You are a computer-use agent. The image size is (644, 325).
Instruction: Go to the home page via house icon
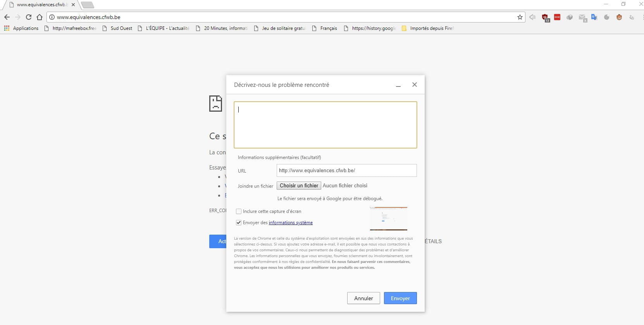pos(40,17)
